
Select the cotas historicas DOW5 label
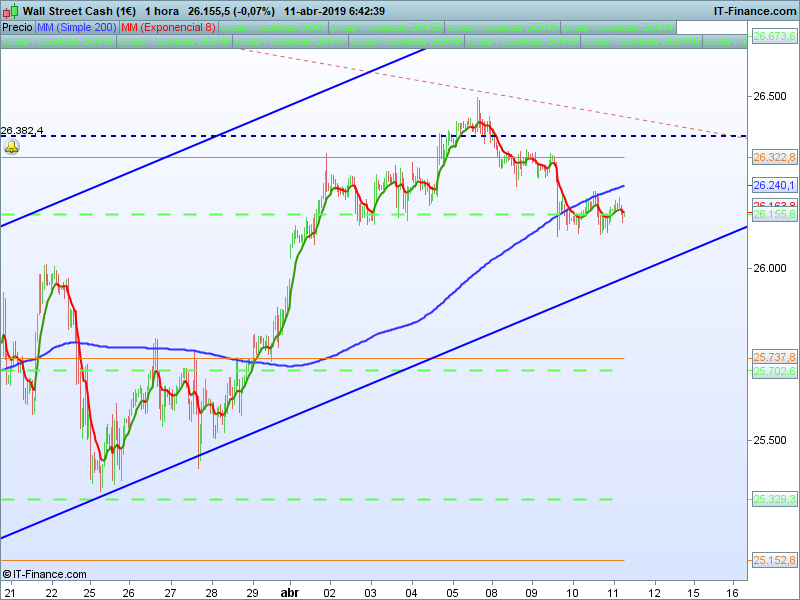coord(58,41)
